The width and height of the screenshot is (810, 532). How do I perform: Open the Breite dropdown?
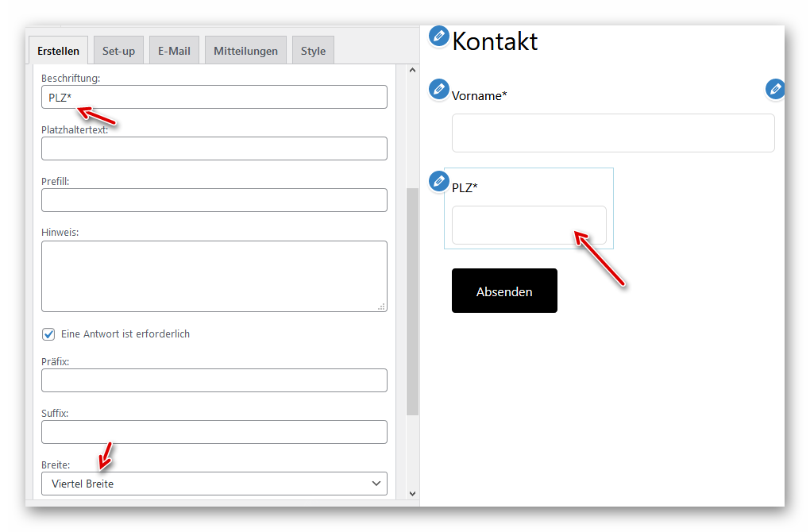click(x=214, y=484)
